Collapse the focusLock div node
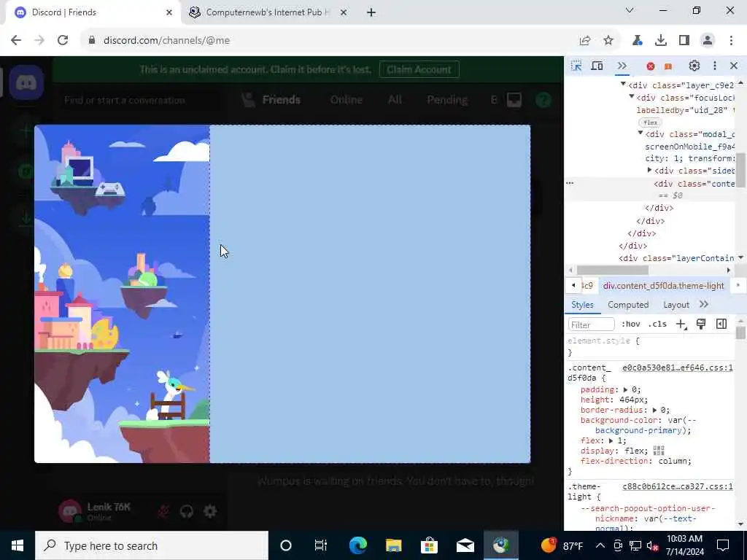This screenshot has width=747, height=560. 632,97
